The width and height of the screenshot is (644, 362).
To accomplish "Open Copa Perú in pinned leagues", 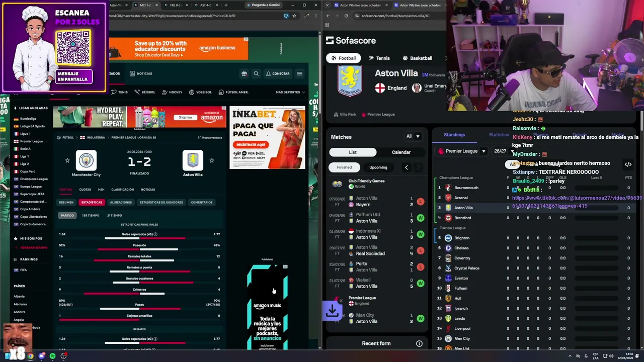I will (27, 171).
